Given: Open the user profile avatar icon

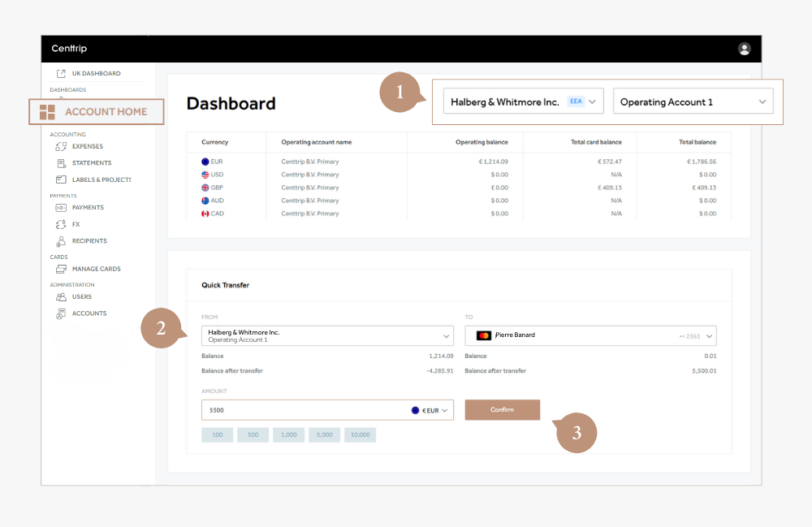Looking at the screenshot, I should point(744,49).
